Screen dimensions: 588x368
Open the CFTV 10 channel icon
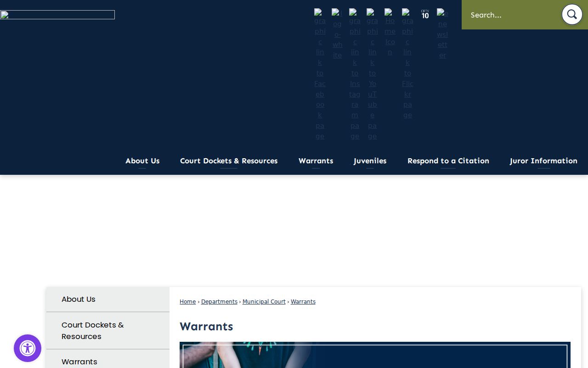[425, 14]
